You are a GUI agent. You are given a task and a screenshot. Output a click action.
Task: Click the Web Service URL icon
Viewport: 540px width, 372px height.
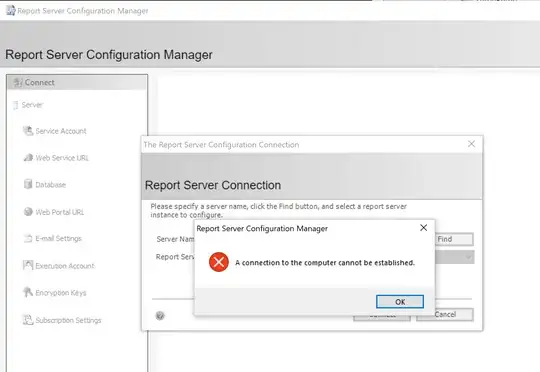point(28,157)
